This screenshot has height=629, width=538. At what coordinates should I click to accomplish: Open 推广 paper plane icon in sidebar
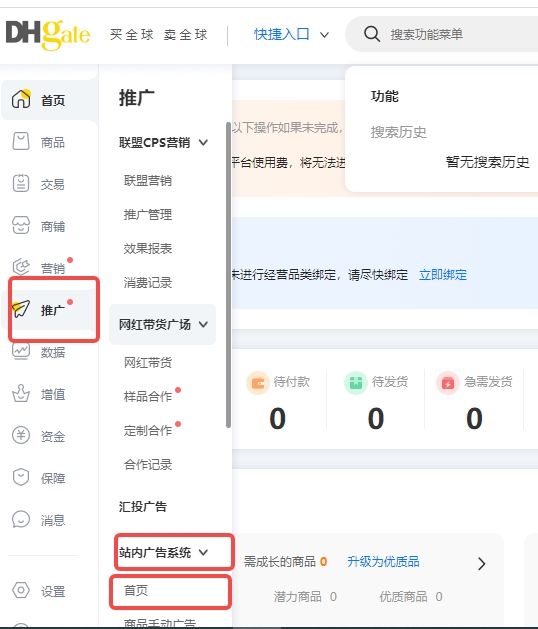(21, 309)
